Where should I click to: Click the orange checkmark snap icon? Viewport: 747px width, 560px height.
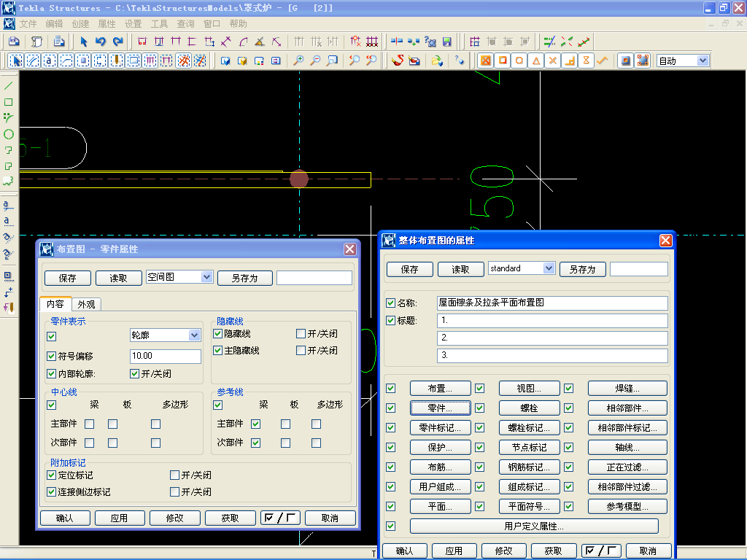pos(602,61)
